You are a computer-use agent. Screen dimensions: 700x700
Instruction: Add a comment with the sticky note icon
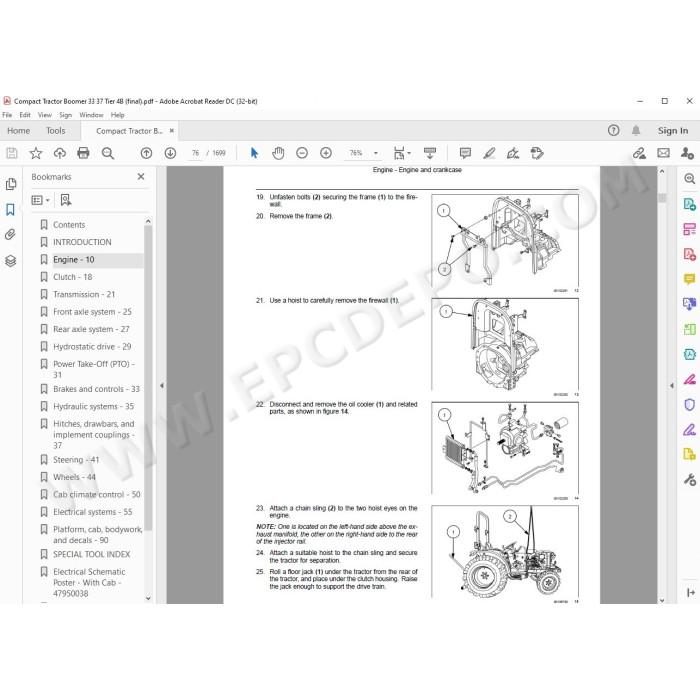465,153
